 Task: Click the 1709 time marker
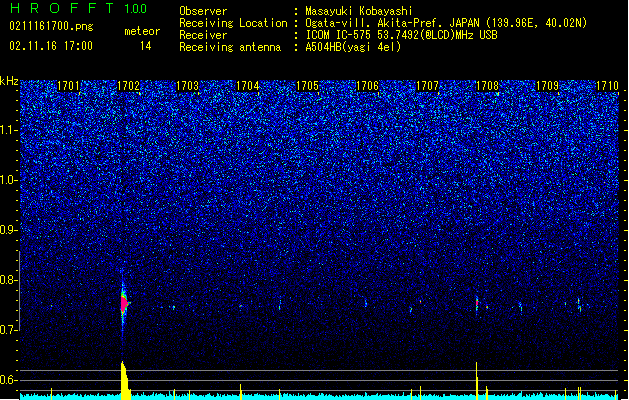(547, 86)
